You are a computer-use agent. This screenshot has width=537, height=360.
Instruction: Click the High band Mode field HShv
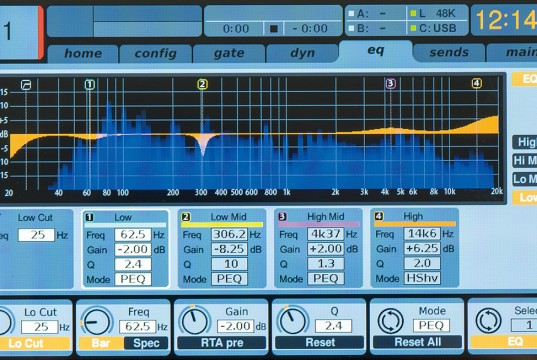click(x=422, y=278)
